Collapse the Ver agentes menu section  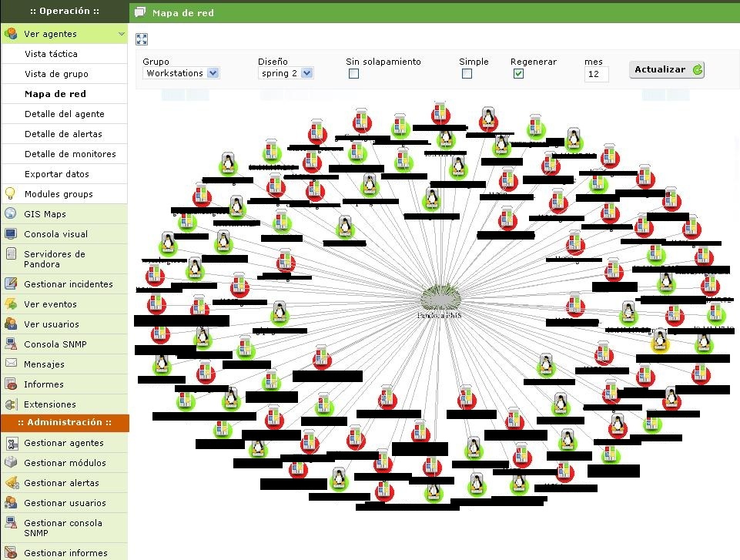pyautogui.click(x=121, y=34)
